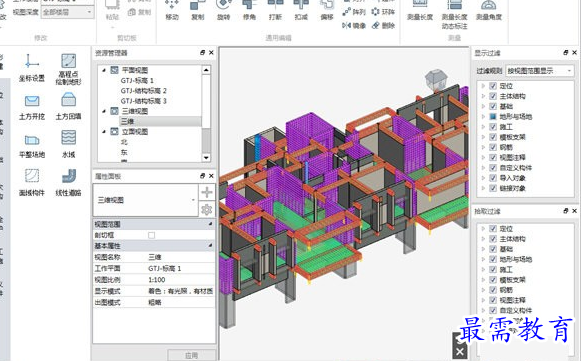Click the 旋转 rotate tool icon
581x361 pixels.
[223, 5]
